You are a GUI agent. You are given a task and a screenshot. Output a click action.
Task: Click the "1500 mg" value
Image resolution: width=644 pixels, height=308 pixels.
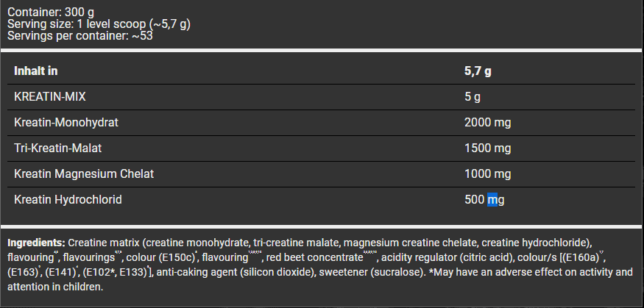pos(487,148)
